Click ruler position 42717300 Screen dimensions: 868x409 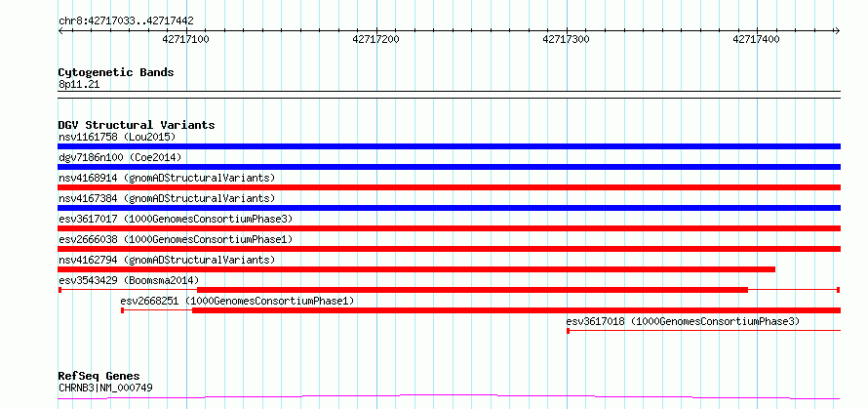tap(567, 39)
